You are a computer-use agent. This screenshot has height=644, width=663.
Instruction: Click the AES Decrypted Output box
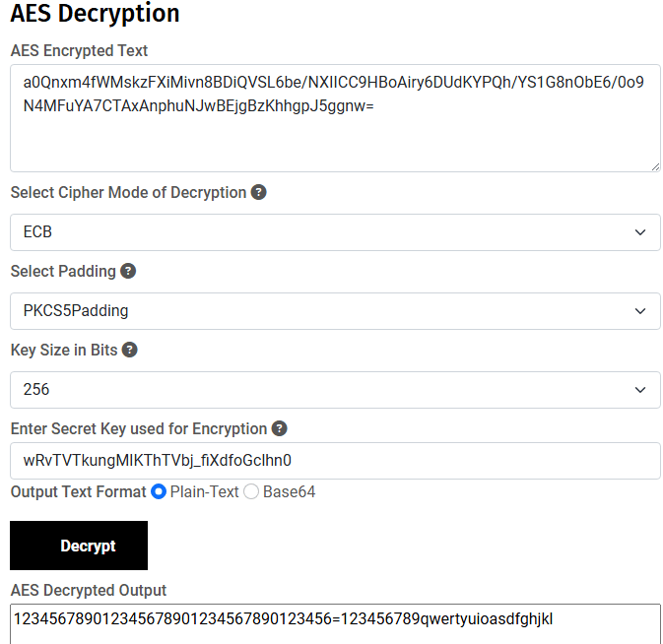pyautogui.click(x=335, y=624)
